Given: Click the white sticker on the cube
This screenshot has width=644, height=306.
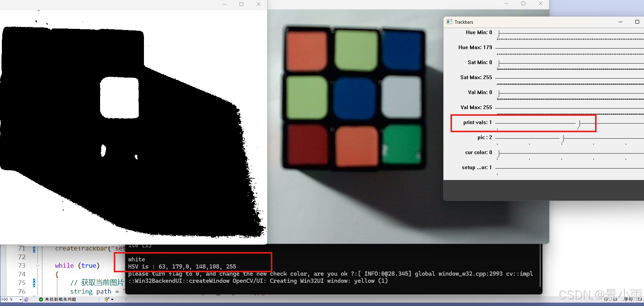Looking at the screenshot, I should (401, 97).
